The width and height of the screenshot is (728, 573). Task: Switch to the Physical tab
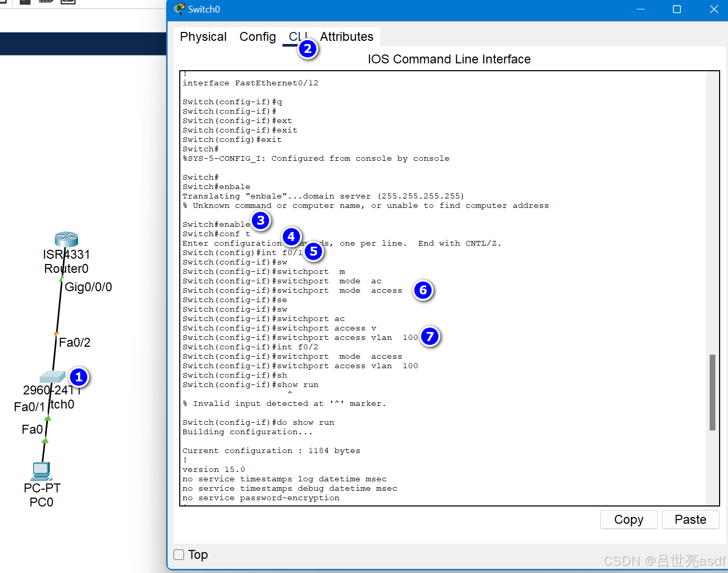click(203, 37)
